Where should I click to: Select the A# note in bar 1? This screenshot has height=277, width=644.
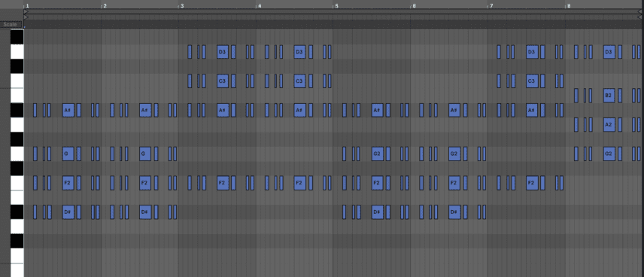68,110
